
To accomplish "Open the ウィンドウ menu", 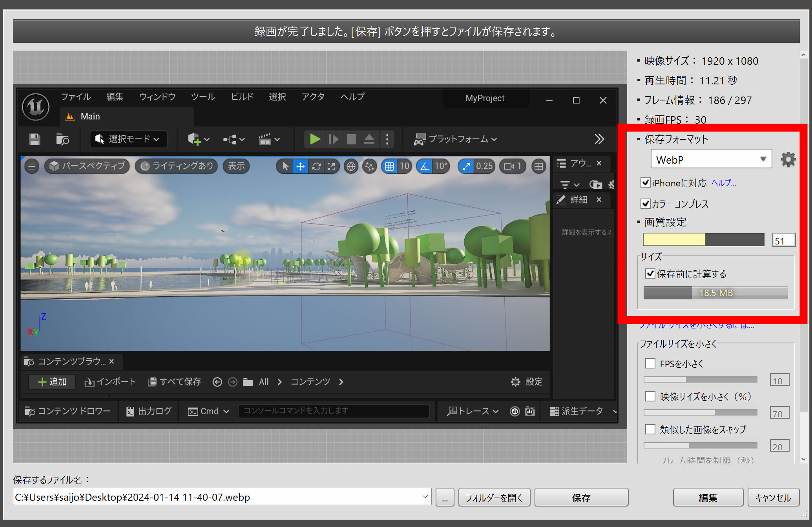I will click(x=157, y=97).
